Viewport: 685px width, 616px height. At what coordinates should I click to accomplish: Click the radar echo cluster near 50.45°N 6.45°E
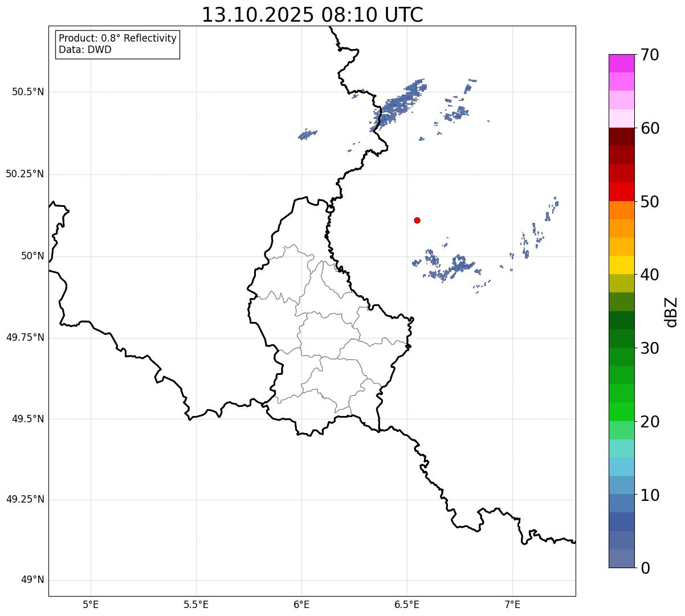(x=398, y=104)
